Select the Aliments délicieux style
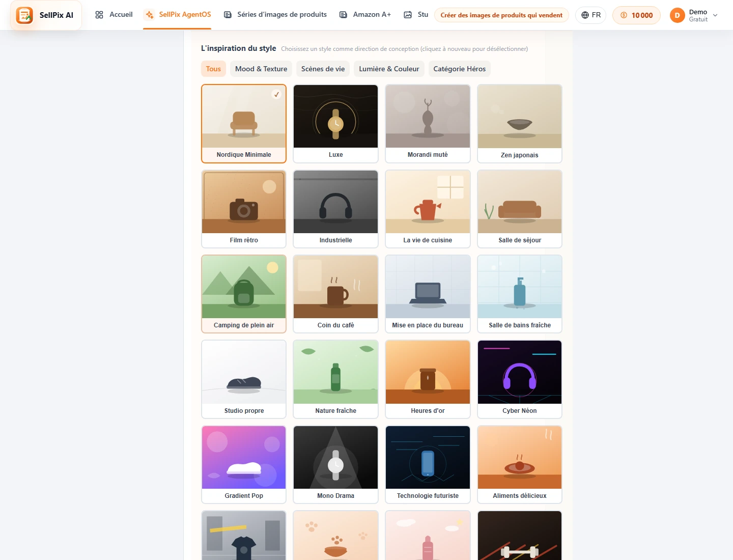733x560 pixels. click(x=520, y=465)
